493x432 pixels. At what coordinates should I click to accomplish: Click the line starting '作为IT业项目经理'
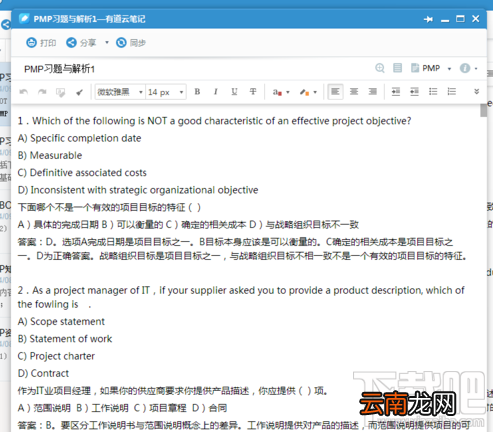[172, 391]
